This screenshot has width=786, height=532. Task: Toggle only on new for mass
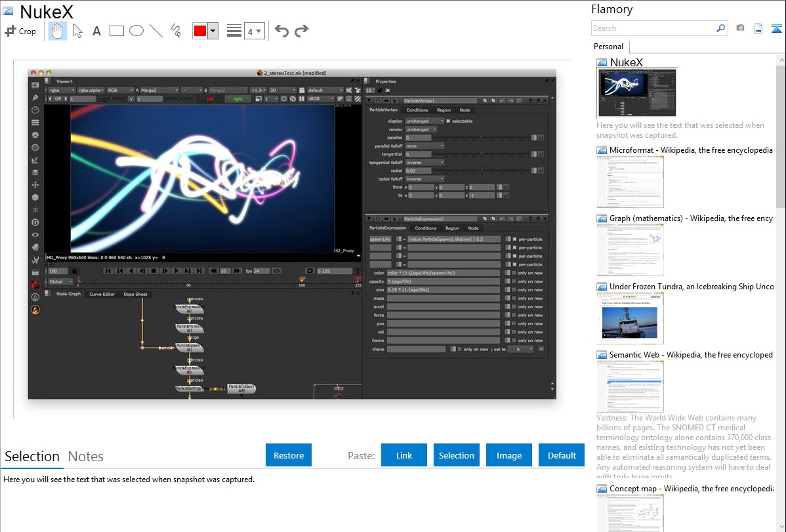click(514, 298)
